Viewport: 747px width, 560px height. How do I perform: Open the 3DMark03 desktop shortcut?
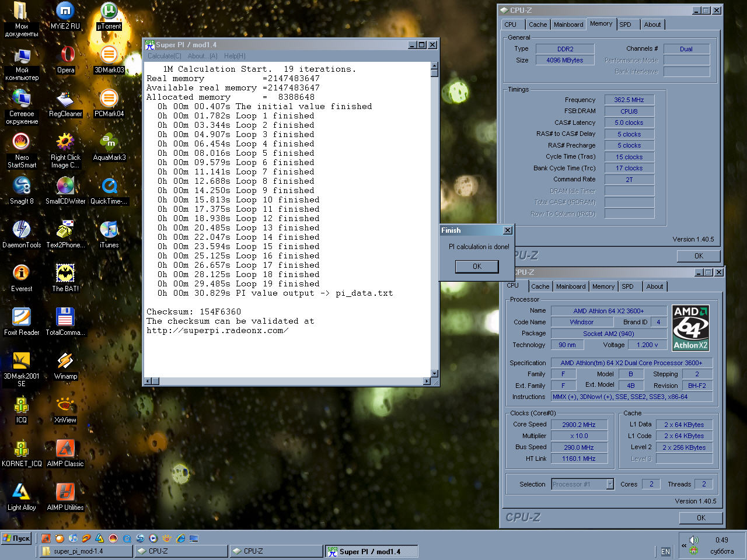click(x=109, y=60)
